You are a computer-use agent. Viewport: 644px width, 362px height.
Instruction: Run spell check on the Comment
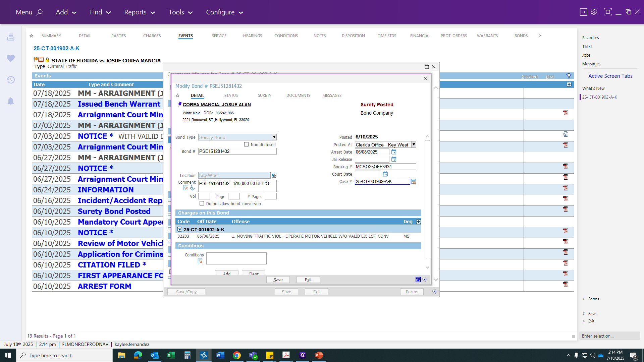click(x=193, y=188)
